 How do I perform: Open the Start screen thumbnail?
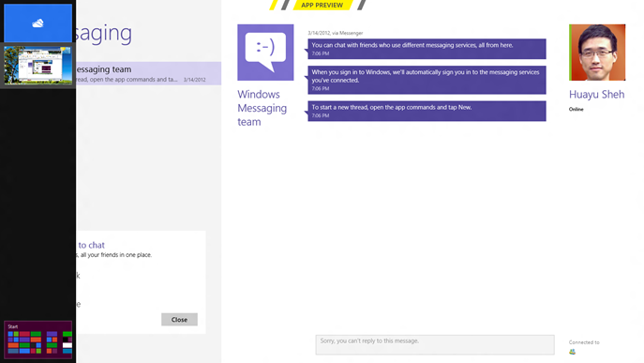37,340
